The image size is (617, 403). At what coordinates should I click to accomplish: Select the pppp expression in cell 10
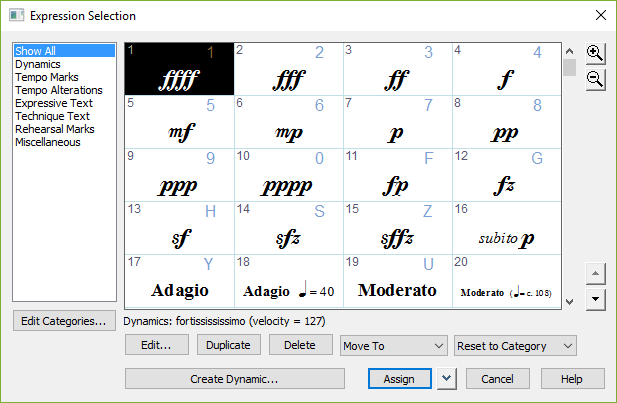pos(288,175)
